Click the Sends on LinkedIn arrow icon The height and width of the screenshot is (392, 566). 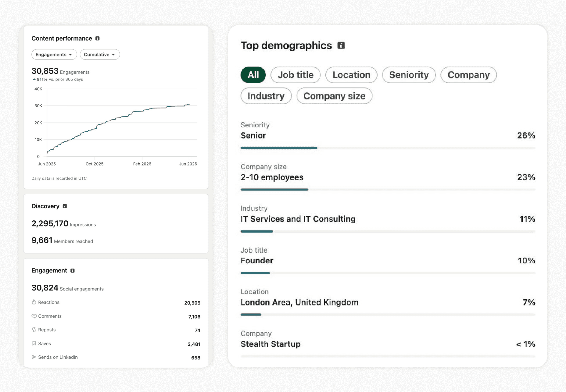pos(34,357)
